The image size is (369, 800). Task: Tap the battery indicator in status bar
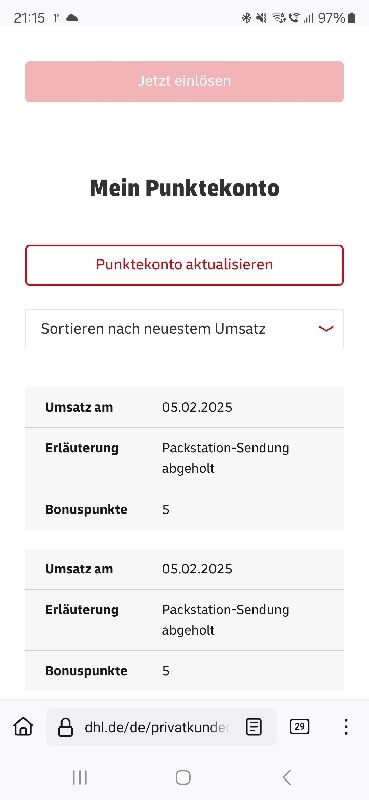pos(351,18)
